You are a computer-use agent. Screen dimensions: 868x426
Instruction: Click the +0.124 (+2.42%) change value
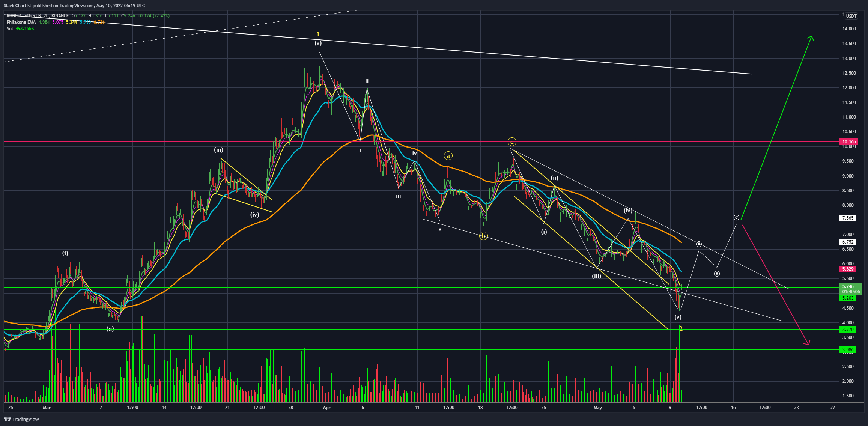pos(153,16)
